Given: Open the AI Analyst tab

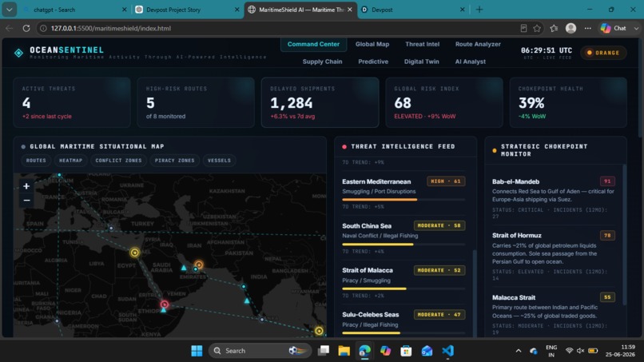Looking at the screenshot, I should tap(471, 62).
